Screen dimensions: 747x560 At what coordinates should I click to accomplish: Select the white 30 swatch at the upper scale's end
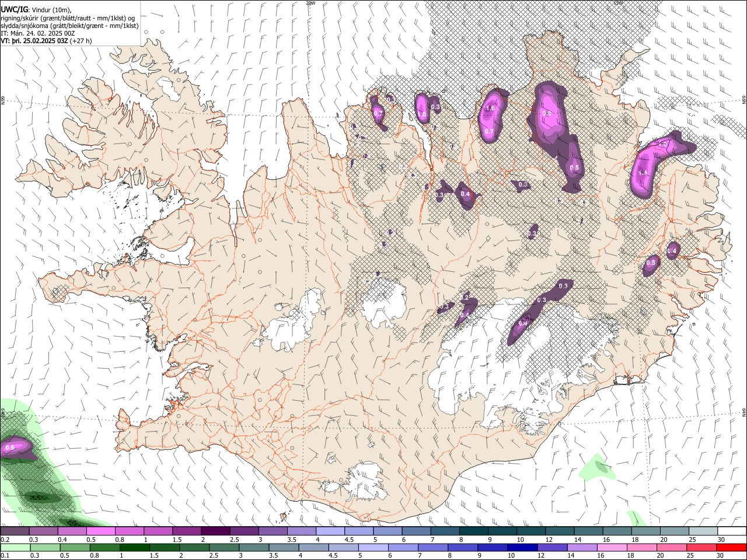click(x=732, y=531)
